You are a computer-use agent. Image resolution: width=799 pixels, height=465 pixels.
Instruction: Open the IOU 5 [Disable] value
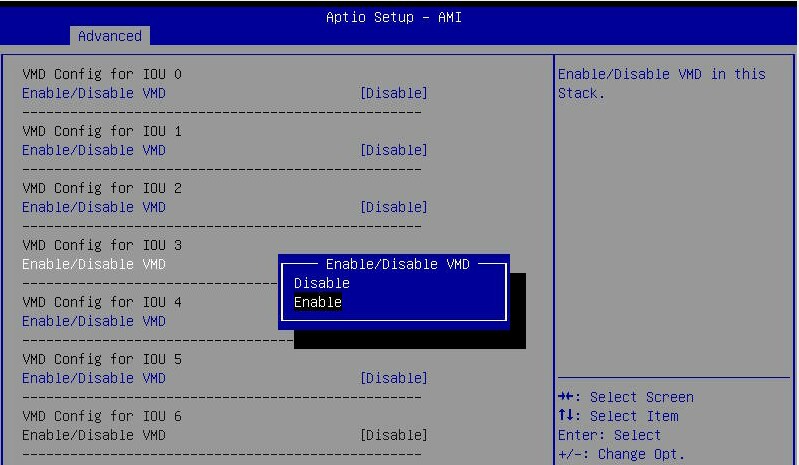coord(393,378)
